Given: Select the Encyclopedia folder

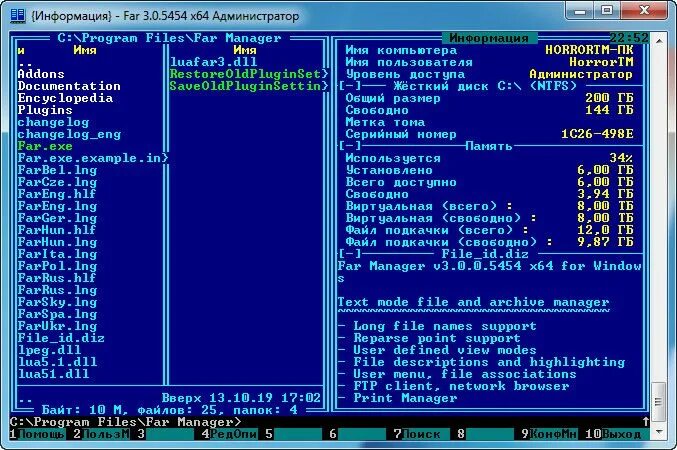Looking at the screenshot, I should (x=65, y=98).
